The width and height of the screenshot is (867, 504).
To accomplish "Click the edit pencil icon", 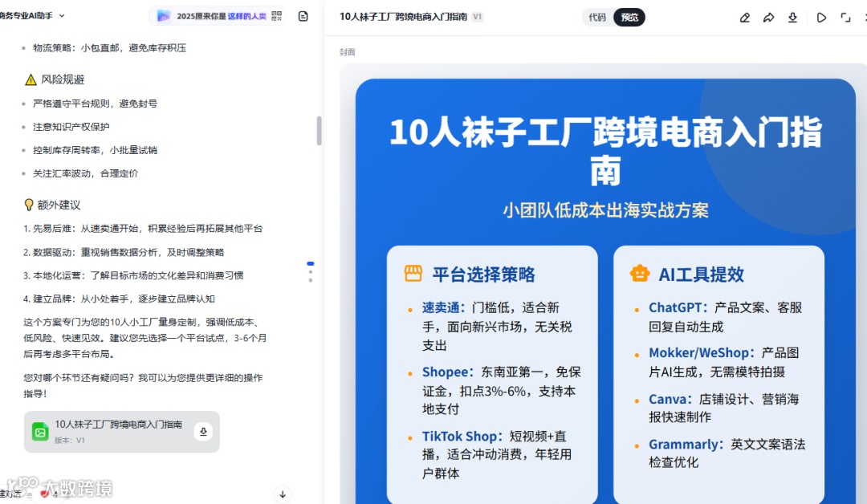I will (x=745, y=18).
